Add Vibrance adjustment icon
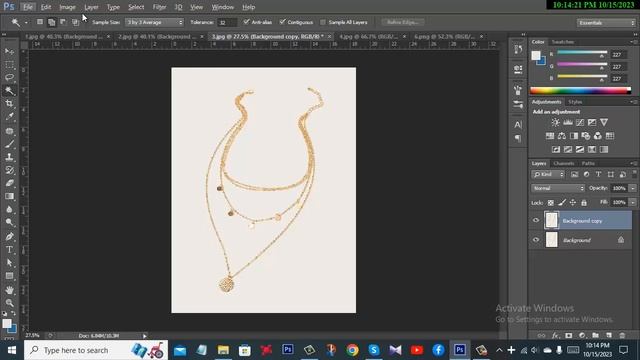Screen dimensions: 640x360 tap(604, 122)
